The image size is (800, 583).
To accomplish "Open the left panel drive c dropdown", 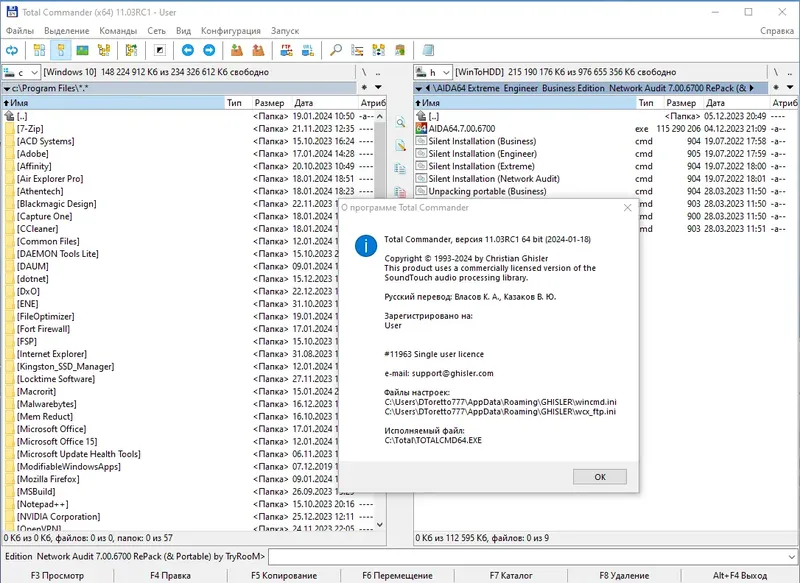I will [21, 72].
